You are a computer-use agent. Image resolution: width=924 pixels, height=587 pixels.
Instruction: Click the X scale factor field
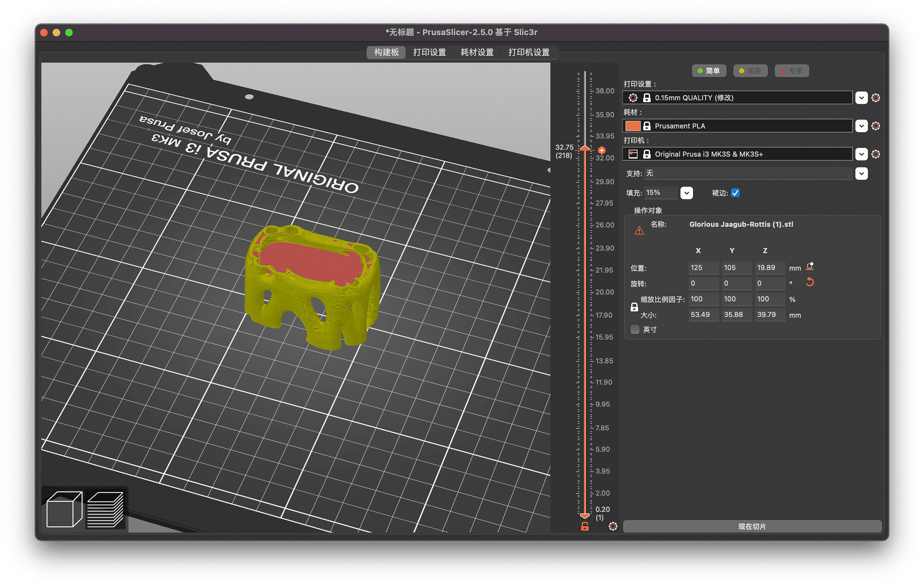click(x=703, y=299)
